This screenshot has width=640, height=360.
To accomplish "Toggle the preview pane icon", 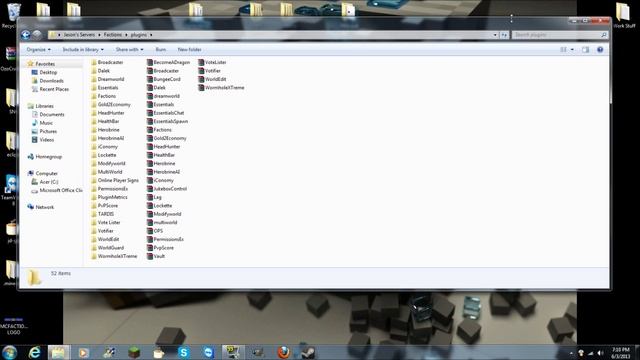I will tap(585, 50).
